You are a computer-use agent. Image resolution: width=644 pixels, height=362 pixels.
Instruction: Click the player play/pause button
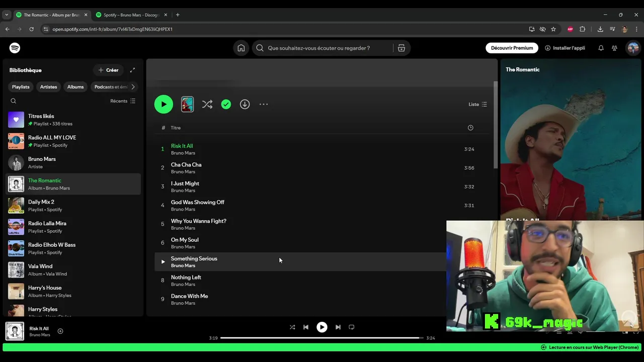pos(322,327)
